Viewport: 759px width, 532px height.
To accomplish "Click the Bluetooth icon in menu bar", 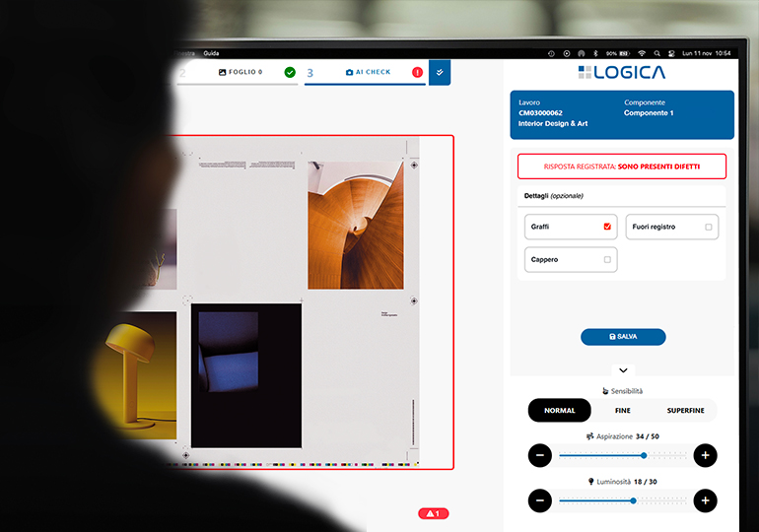I will click(x=596, y=53).
